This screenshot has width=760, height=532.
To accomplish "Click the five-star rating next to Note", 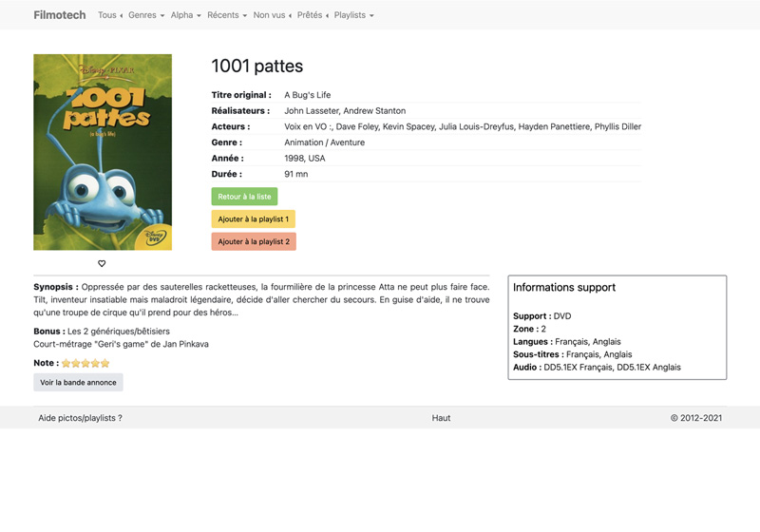I will (x=85, y=363).
